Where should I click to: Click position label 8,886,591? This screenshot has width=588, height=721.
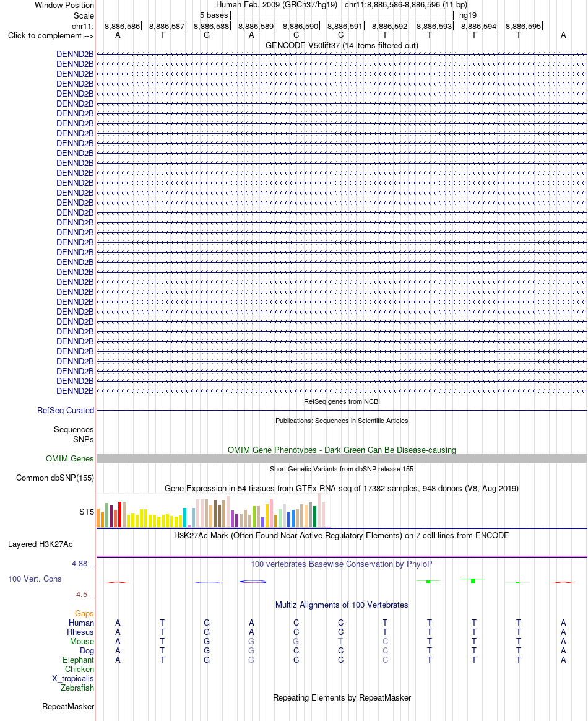pyautogui.click(x=345, y=26)
